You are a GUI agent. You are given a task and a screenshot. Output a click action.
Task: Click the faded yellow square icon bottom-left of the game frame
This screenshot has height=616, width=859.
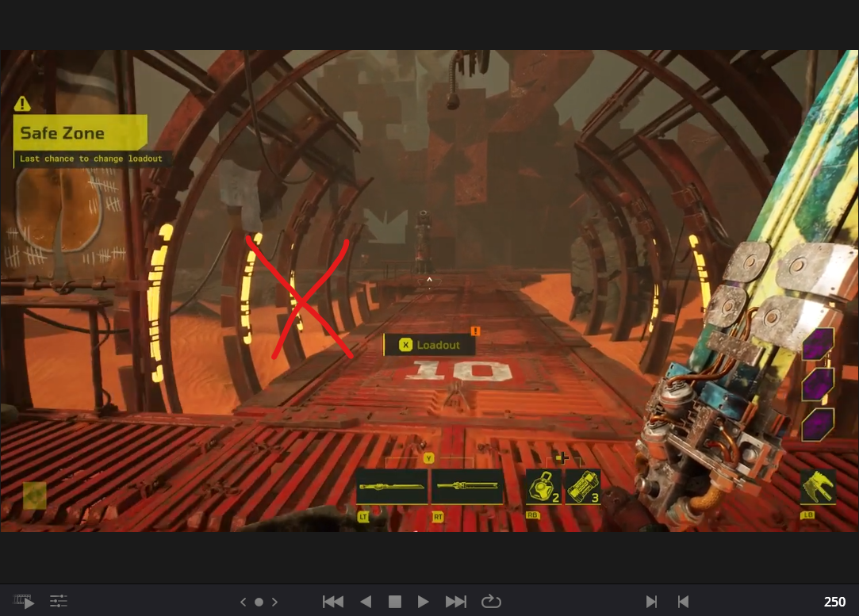pyautogui.click(x=35, y=495)
